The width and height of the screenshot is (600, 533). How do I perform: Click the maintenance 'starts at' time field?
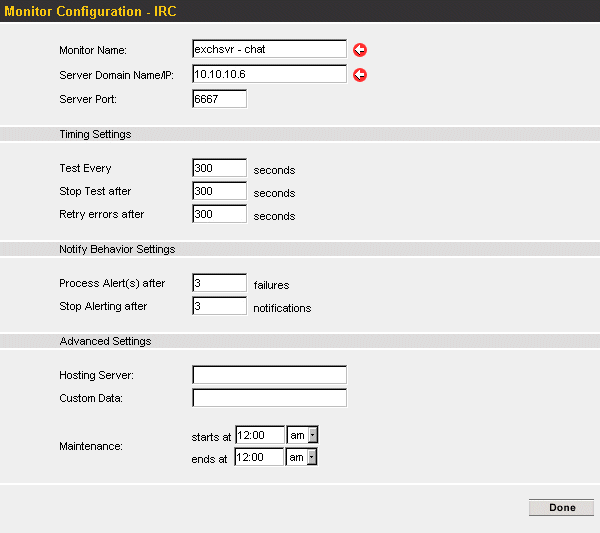click(260, 435)
